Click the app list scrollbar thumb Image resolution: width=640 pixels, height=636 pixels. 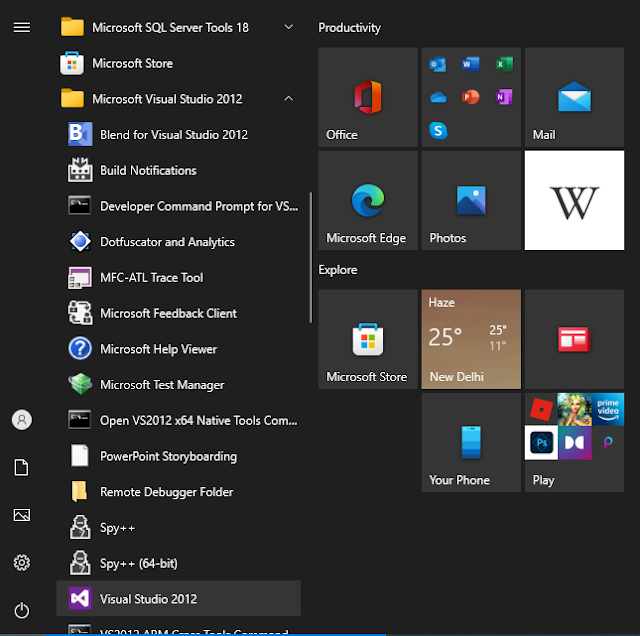tap(311, 257)
